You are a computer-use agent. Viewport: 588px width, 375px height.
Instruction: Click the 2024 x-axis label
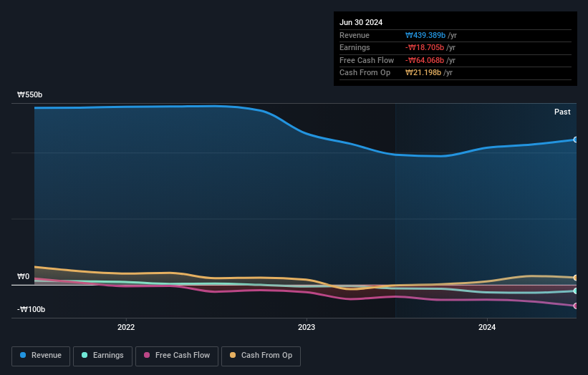(x=487, y=327)
